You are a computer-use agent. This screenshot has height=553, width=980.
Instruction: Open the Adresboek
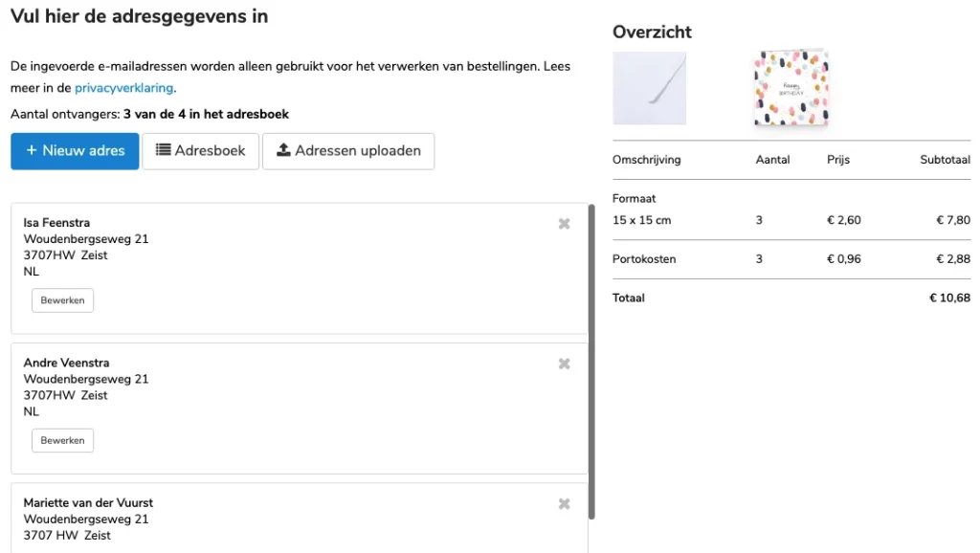[200, 150]
